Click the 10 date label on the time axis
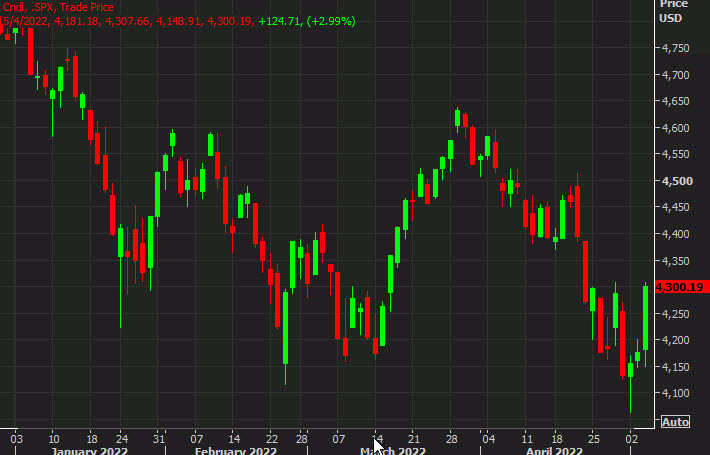Image resolution: width=710 pixels, height=455 pixels. (x=53, y=439)
